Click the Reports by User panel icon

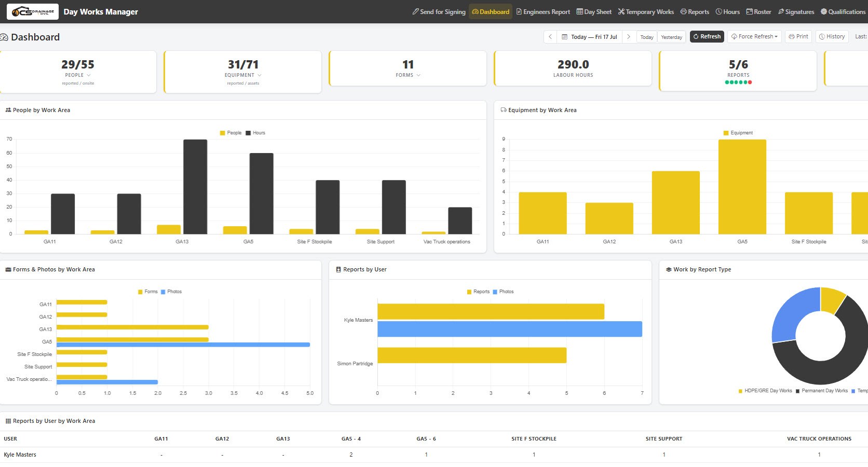coord(338,269)
